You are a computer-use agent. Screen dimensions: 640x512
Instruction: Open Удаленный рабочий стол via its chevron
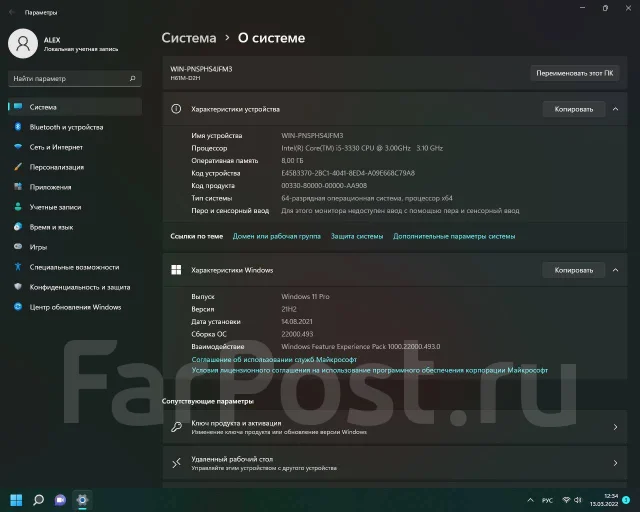pos(616,463)
